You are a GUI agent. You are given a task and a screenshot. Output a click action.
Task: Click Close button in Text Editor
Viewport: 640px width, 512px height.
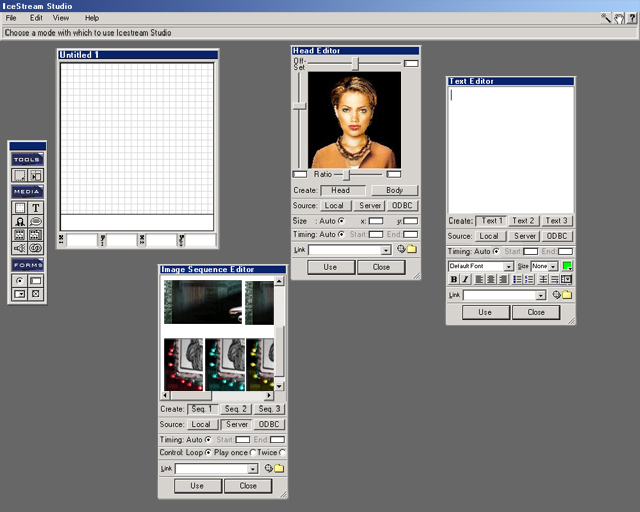(x=536, y=312)
